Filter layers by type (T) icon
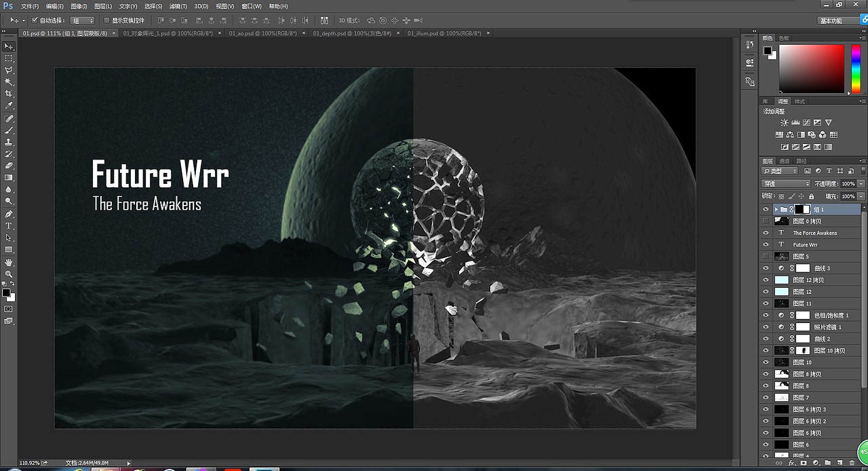This screenshot has width=868, height=471. (827, 171)
